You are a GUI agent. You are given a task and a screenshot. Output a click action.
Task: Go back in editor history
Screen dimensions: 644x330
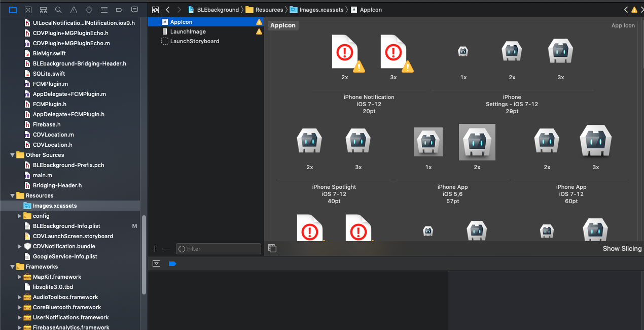168,10
